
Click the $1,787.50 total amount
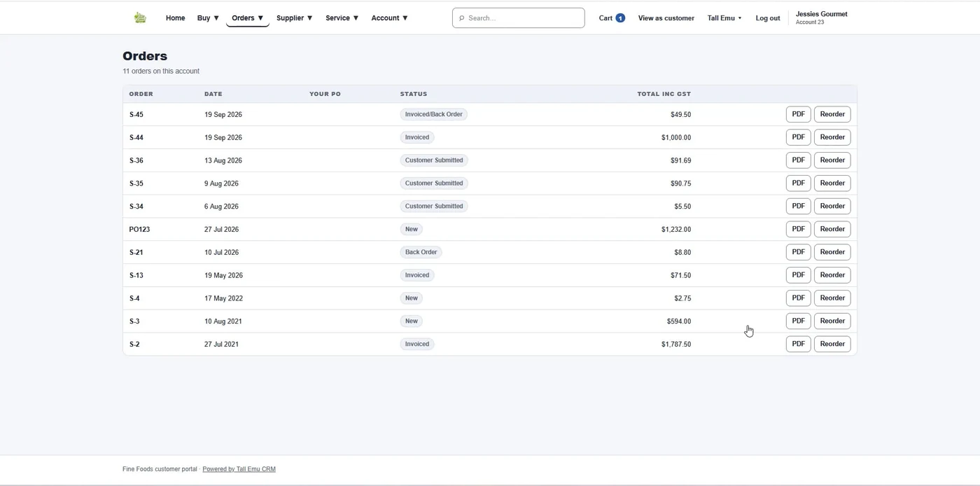point(676,345)
